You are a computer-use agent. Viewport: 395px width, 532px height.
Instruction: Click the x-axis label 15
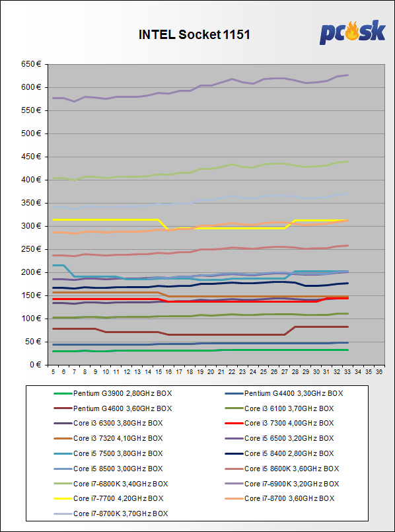pos(159,372)
